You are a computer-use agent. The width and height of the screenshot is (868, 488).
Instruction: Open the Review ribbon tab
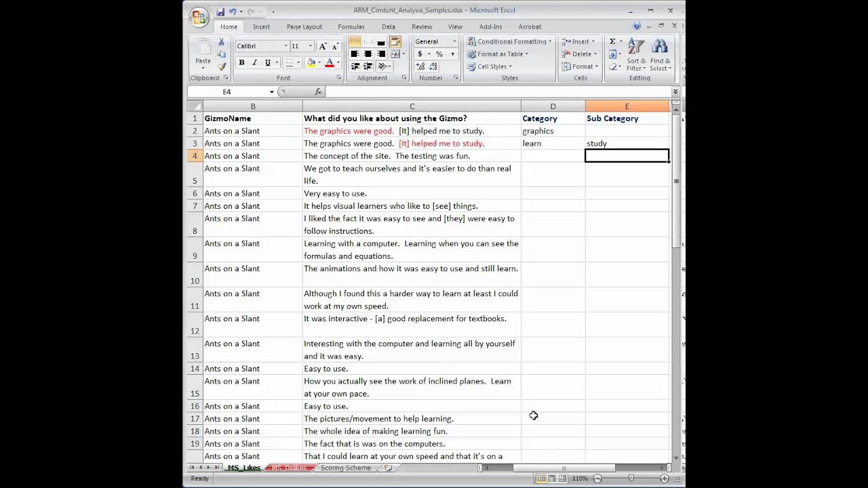point(422,26)
